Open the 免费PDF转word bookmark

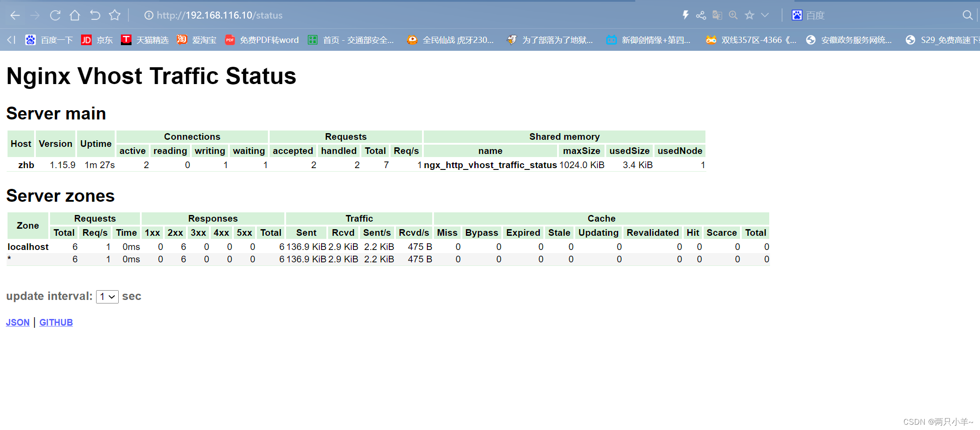262,40
